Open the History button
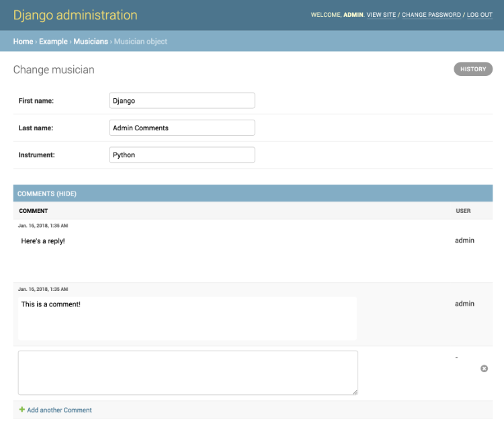Image resolution: width=504 pixels, height=430 pixels. click(473, 69)
